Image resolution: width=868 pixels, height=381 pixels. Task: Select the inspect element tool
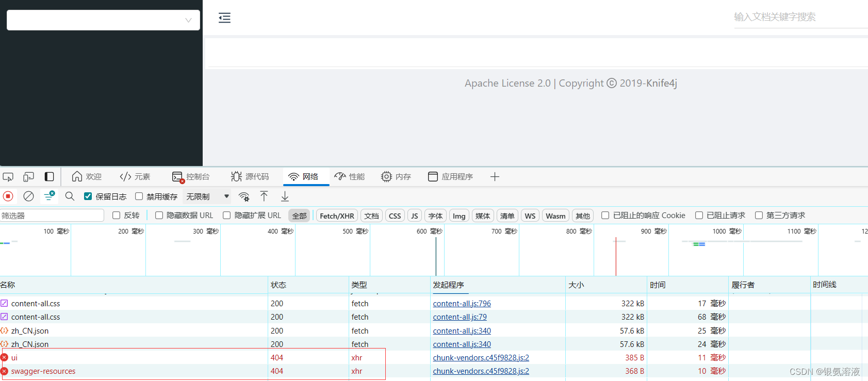[8, 177]
